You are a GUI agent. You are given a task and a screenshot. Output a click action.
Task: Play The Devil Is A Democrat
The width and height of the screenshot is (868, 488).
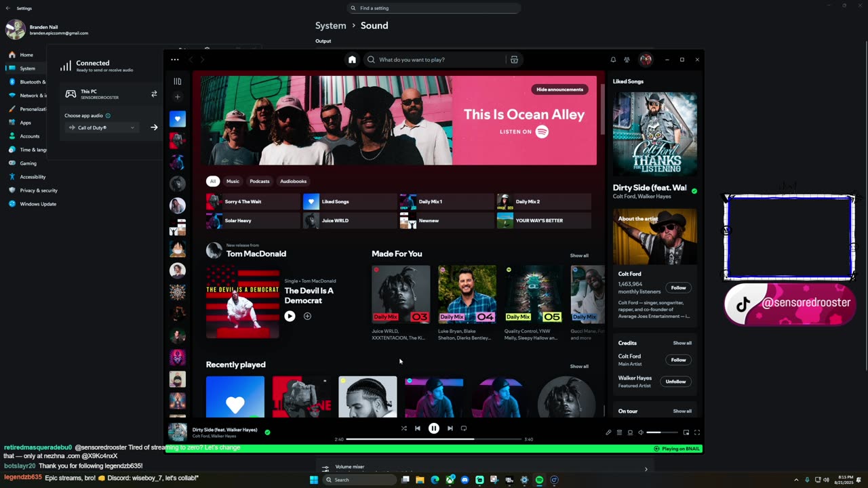pos(290,316)
